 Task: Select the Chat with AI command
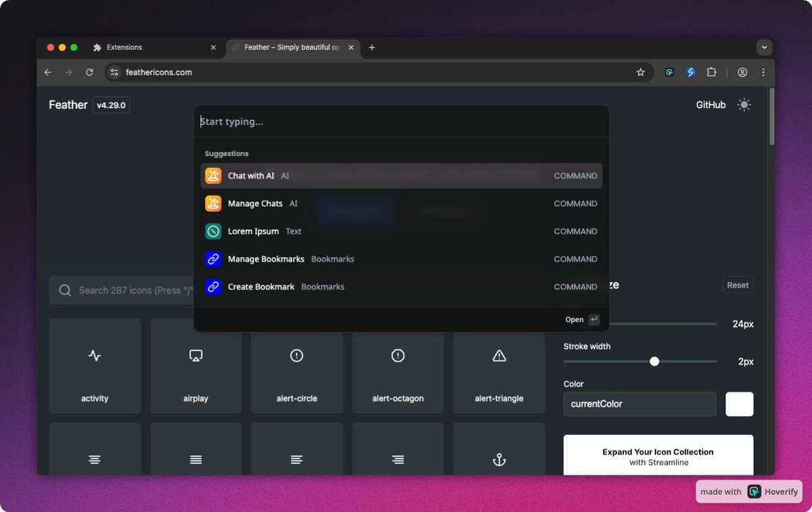point(401,176)
